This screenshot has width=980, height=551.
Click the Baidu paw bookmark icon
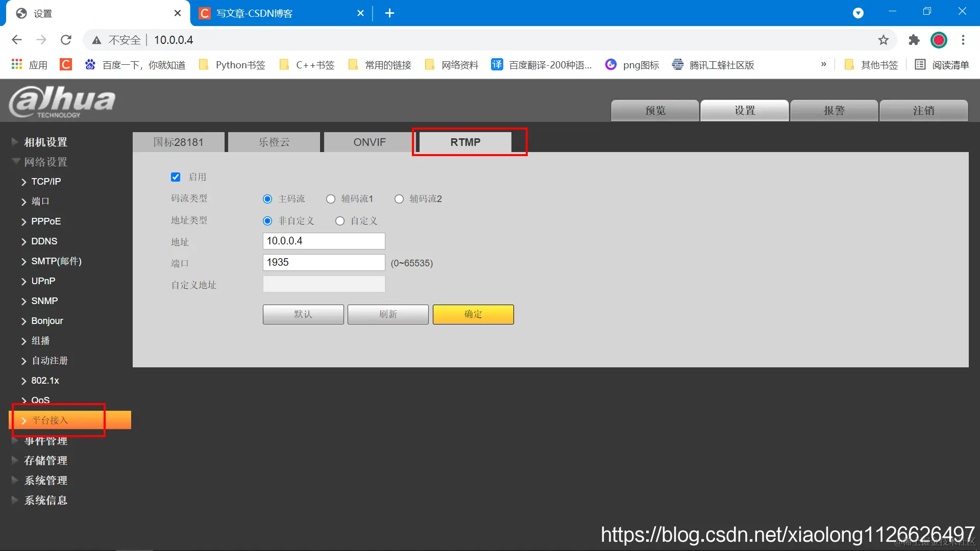pos(90,65)
